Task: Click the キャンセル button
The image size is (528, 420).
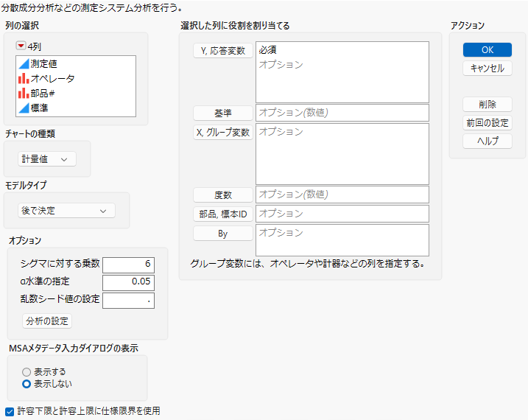Action: (487, 69)
